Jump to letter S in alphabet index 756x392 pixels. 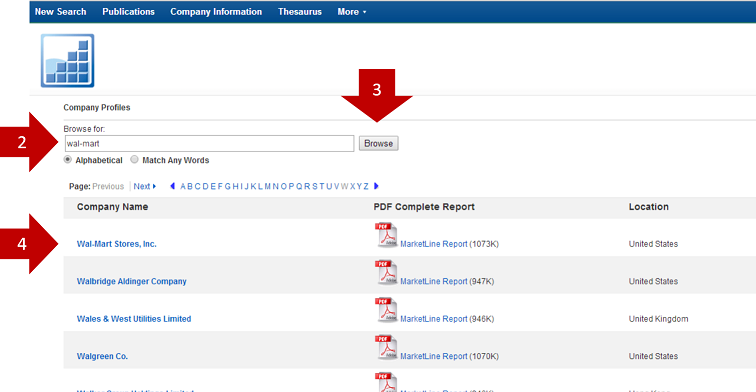[315, 186]
